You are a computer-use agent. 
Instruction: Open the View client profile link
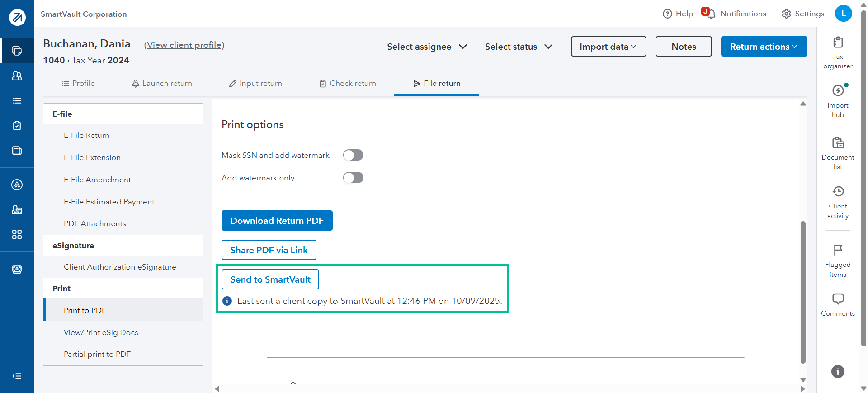point(184,45)
